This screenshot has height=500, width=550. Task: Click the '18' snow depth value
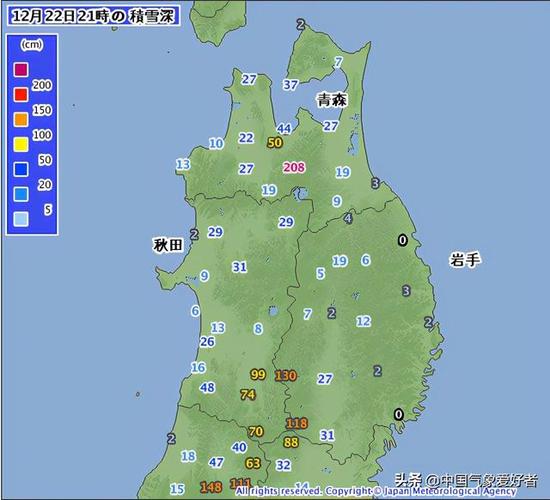click(188, 456)
